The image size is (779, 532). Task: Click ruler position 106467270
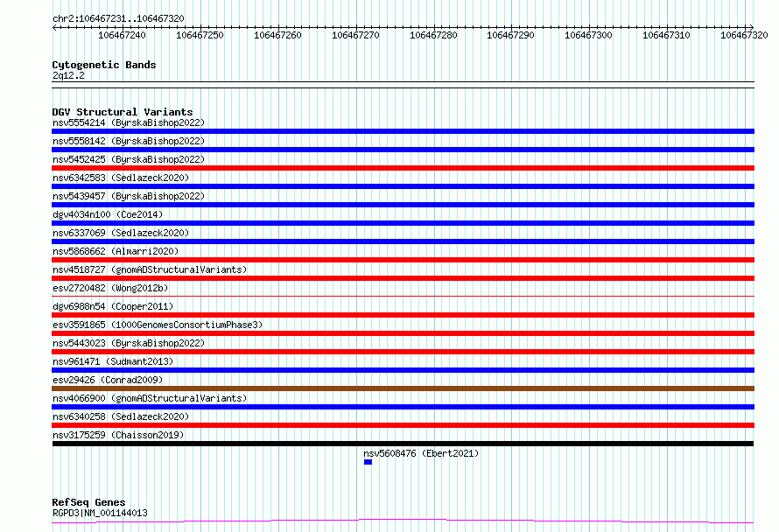click(x=355, y=35)
